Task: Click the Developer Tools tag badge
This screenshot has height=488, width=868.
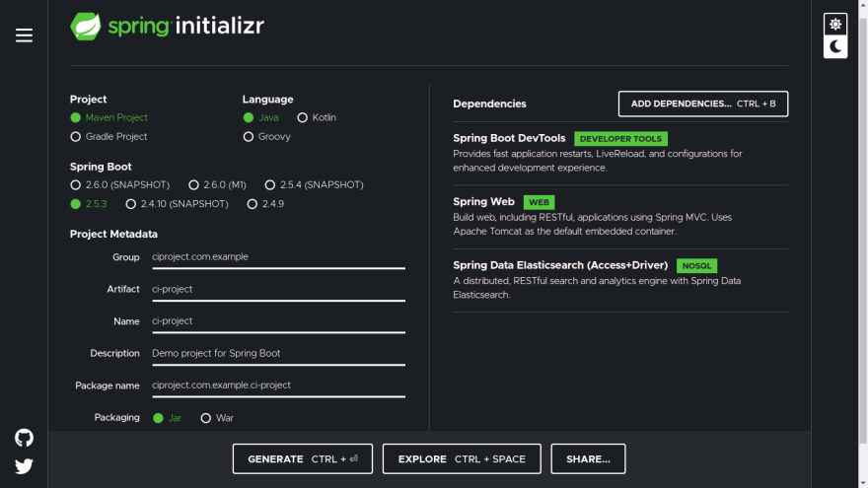Action: [620, 139]
